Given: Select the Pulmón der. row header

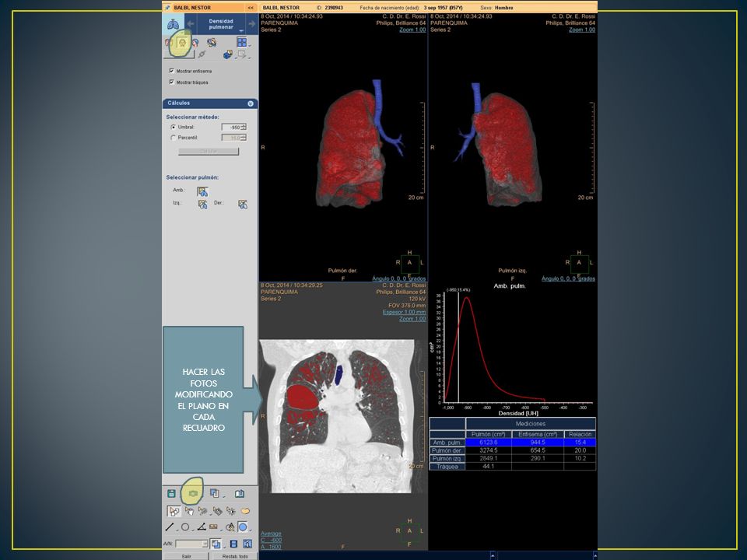Looking at the screenshot, I should coord(447,450).
